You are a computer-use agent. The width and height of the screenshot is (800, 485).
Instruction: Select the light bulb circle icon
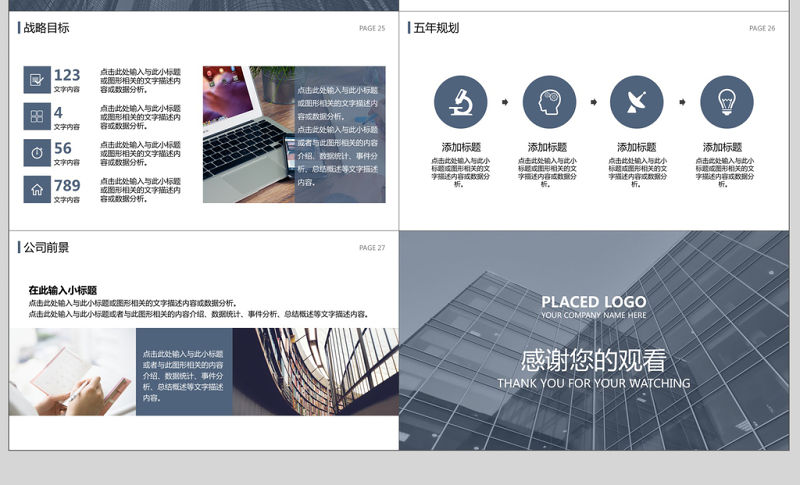point(727,102)
